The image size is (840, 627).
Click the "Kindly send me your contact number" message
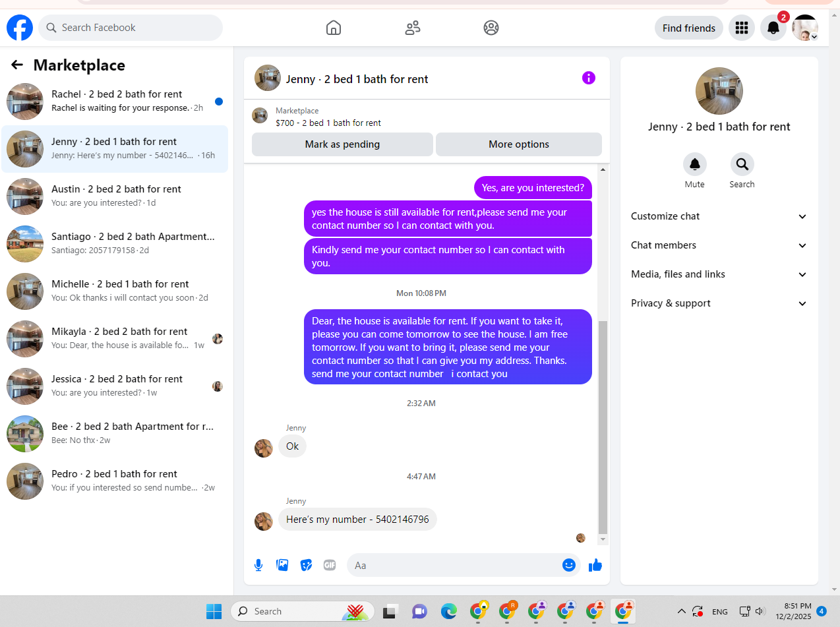pos(448,256)
